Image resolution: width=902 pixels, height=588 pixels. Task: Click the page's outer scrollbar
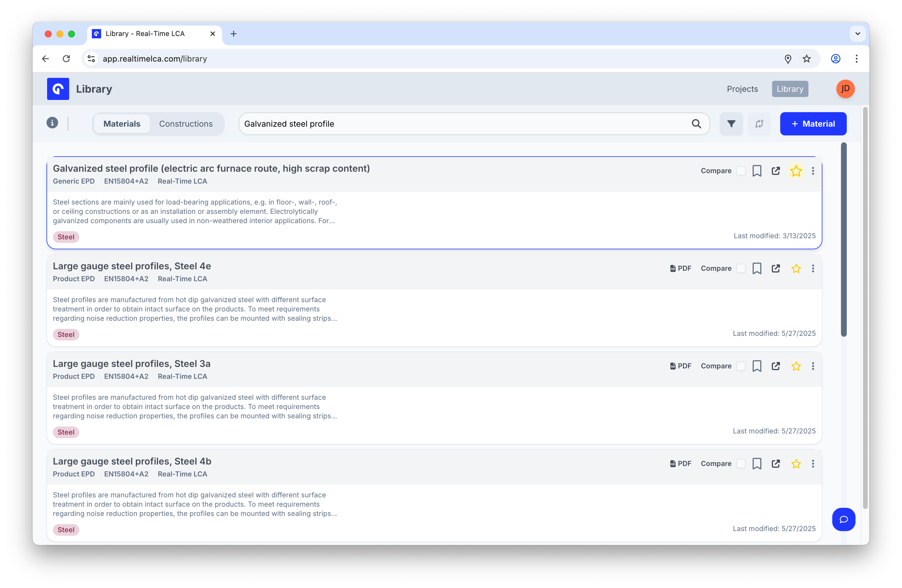(x=865, y=308)
